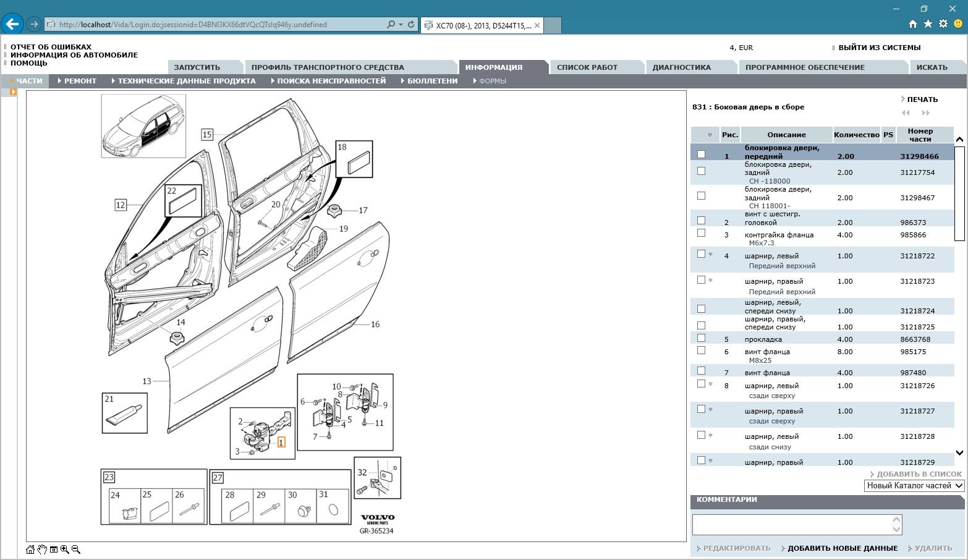Image resolution: width=968 pixels, height=560 pixels.
Task: Click kit 27 callout box
Action: click(x=218, y=478)
